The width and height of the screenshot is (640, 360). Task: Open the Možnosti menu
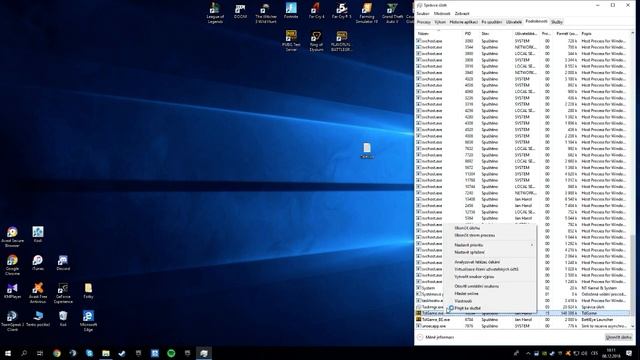pos(442,13)
